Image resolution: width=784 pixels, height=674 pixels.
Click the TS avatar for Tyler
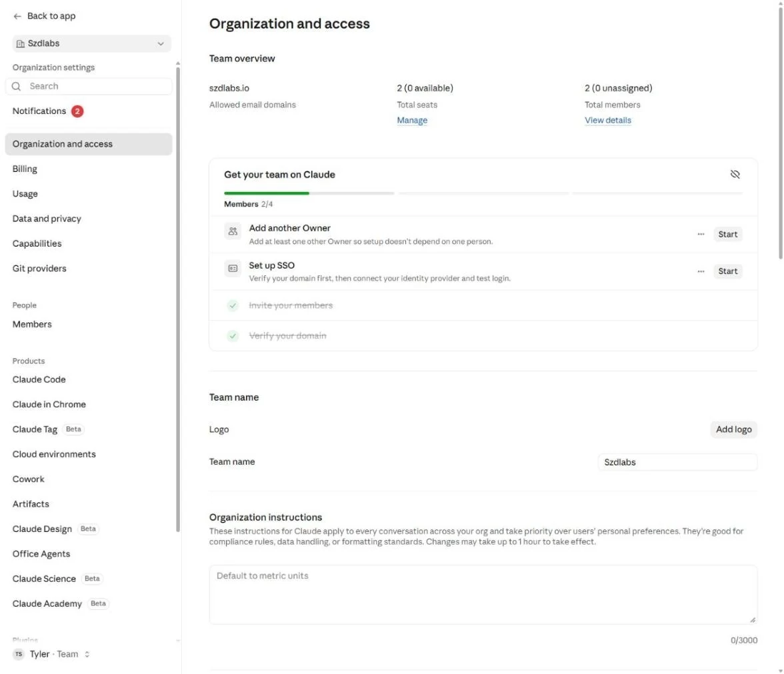(x=19, y=654)
